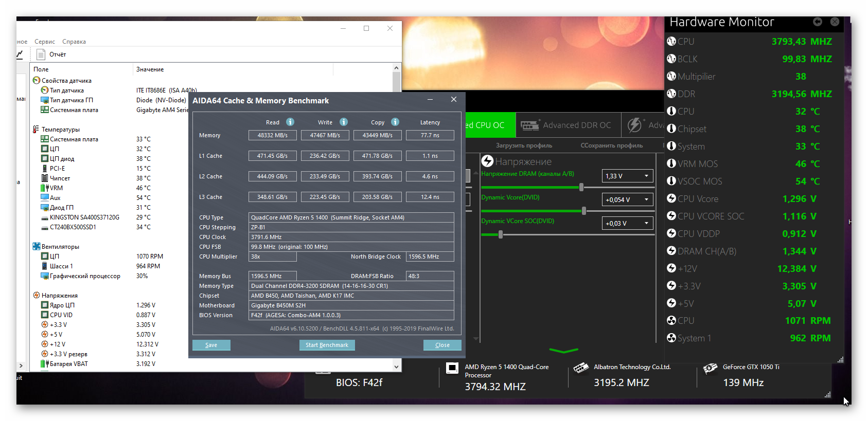Click the DRAM CH(A/B) voltage icon

[671, 251]
